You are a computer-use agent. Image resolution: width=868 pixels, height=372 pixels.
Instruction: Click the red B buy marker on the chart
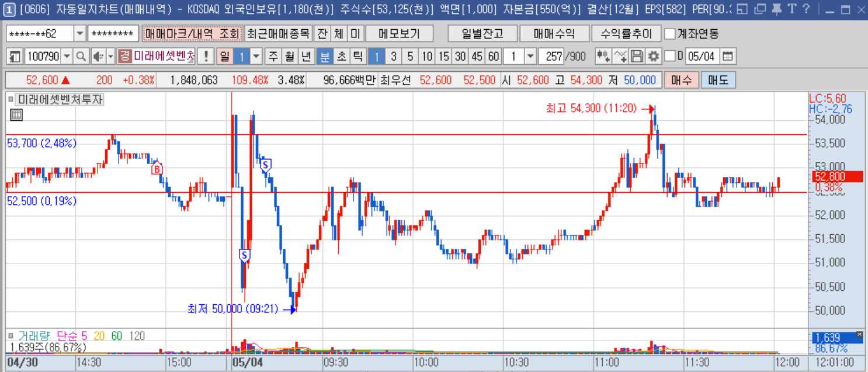[157, 169]
